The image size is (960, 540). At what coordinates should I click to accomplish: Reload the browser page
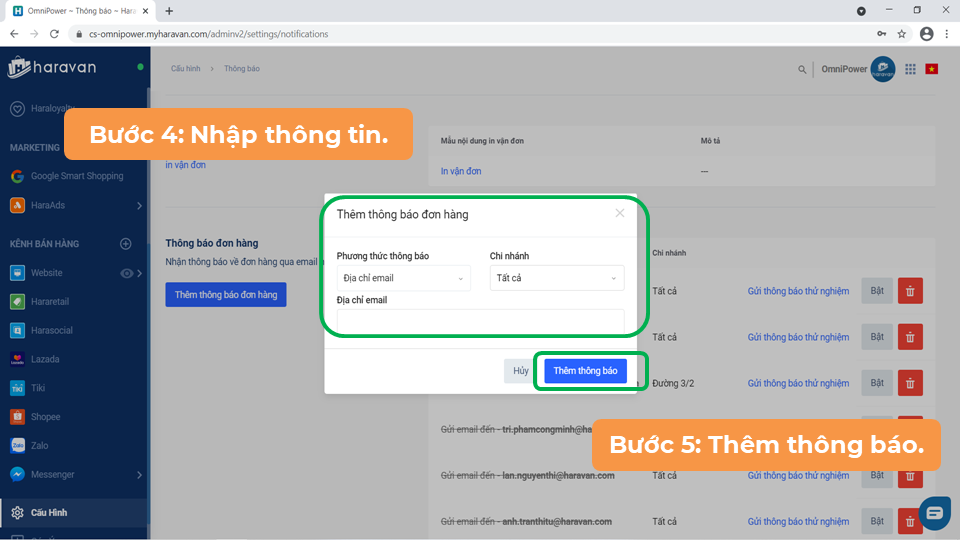click(54, 34)
